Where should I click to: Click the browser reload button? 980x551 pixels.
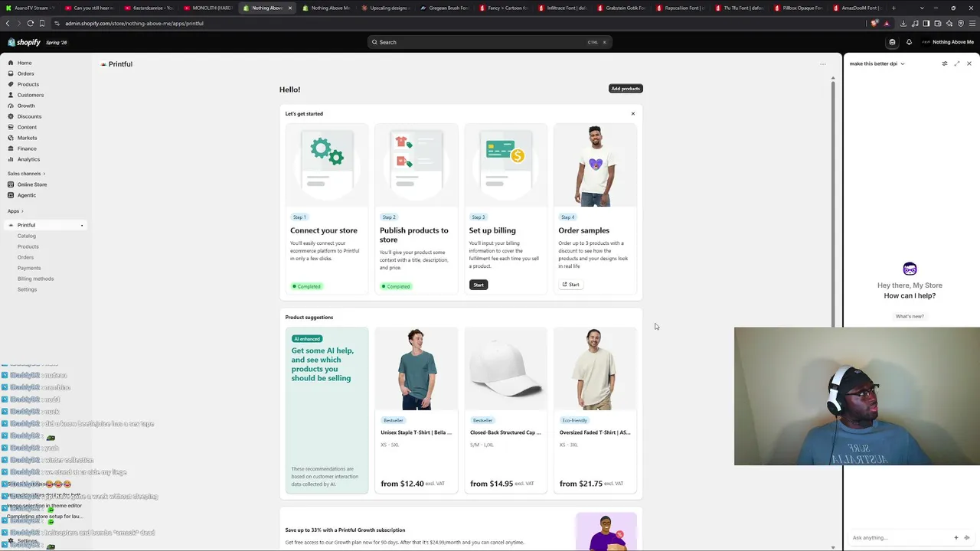[31, 23]
